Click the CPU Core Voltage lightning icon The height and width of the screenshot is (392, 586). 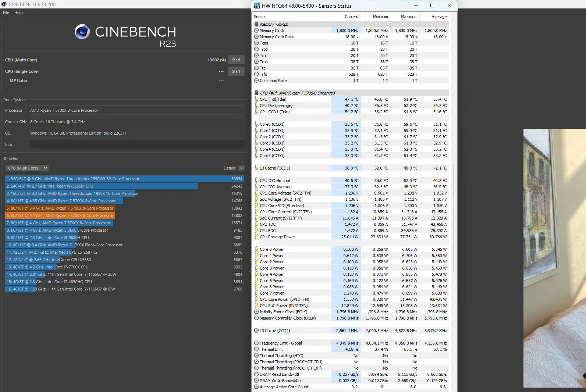coord(256,193)
